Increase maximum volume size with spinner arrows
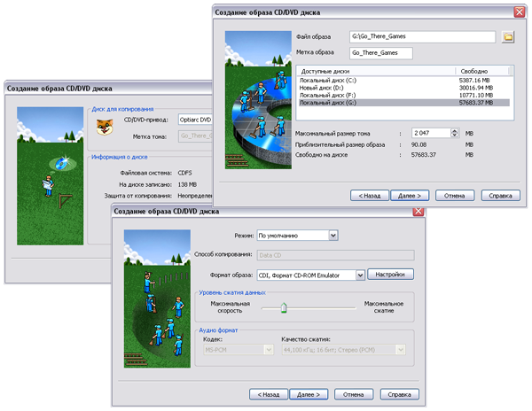 [x=454, y=130]
